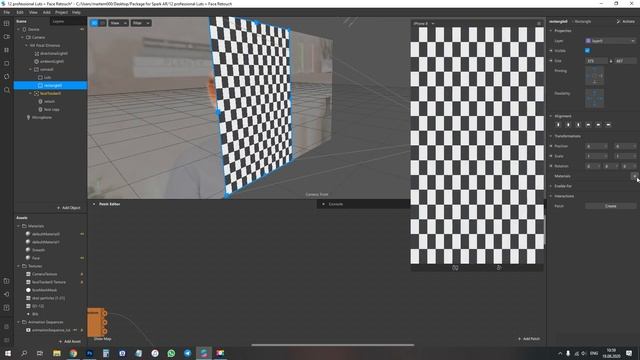Open the Layer dropdown in Properties
This screenshot has height=360, width=640.
(x=611, y=41)
